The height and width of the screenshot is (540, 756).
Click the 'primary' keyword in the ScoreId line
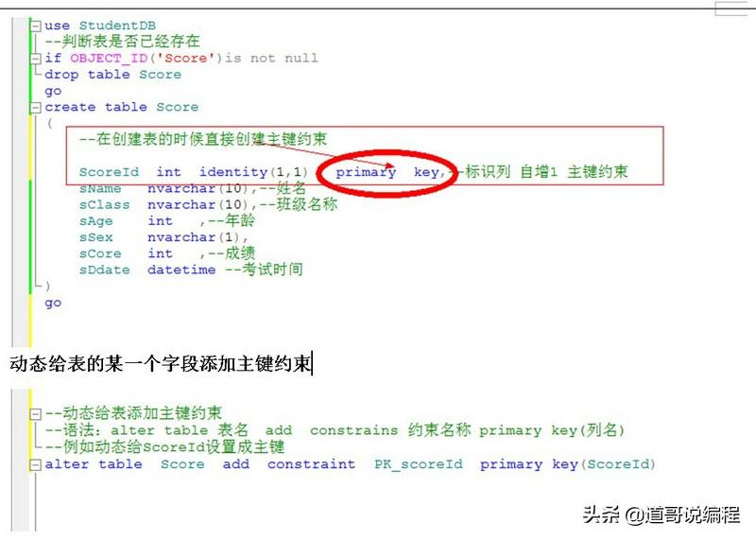tap(366, 172)
